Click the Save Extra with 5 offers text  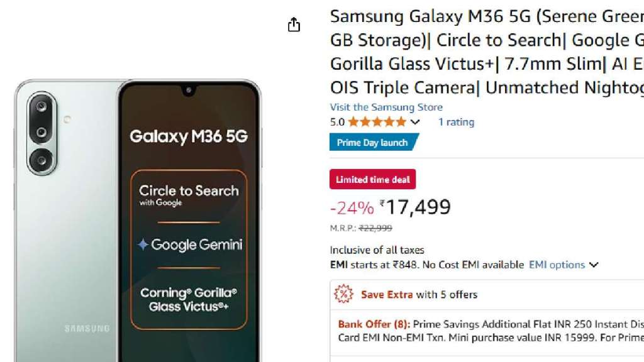[x=419, y=294]
